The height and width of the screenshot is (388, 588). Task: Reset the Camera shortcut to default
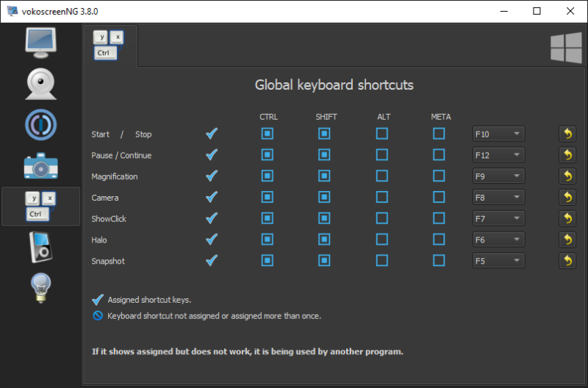[x=567, y=197]
